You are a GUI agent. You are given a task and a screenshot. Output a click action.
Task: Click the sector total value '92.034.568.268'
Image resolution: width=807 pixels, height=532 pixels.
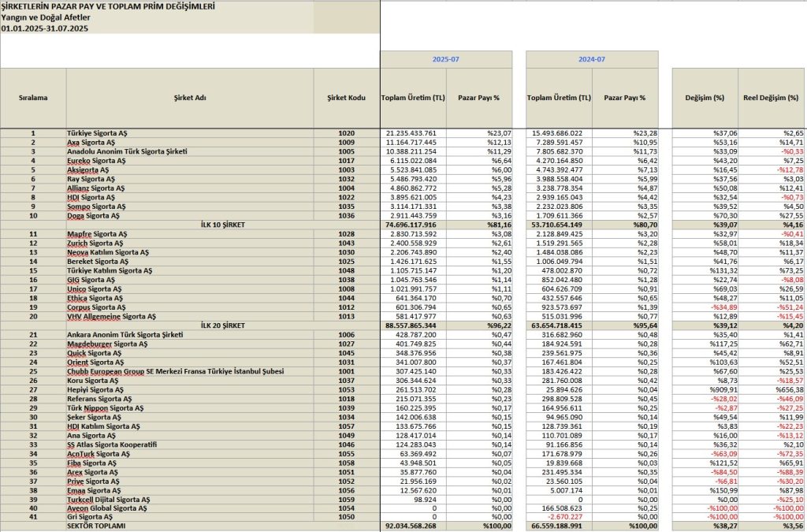pyautogui.click(x=413, y=526)
